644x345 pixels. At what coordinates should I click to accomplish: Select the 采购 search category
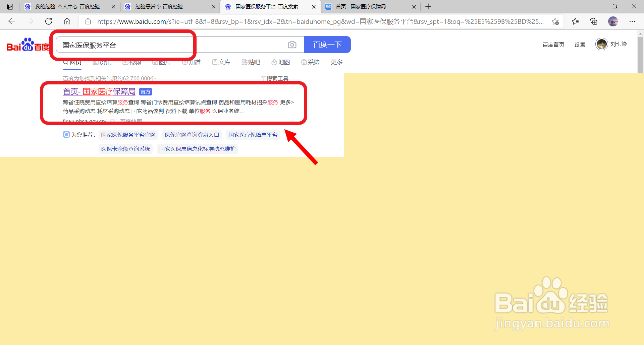pos(311,62)
